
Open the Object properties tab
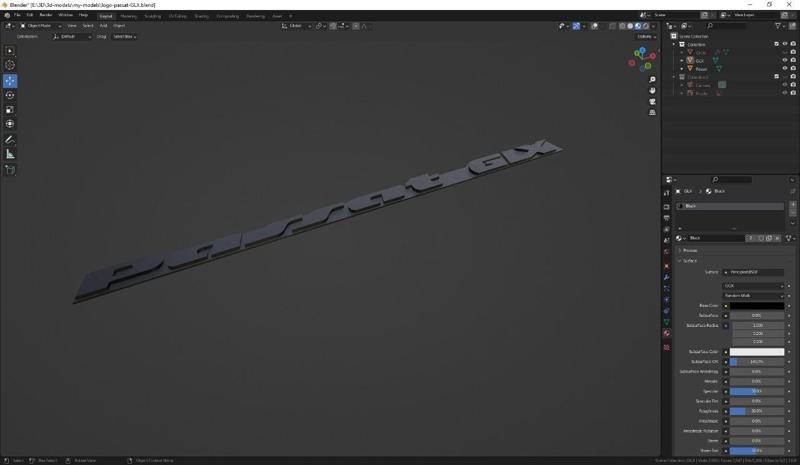[x=666, y=266]
